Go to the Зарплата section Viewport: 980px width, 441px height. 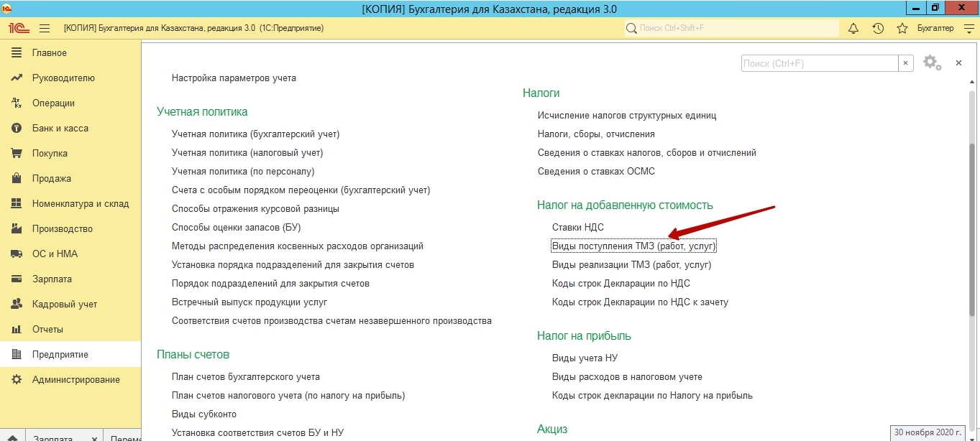tap(52, 279)
